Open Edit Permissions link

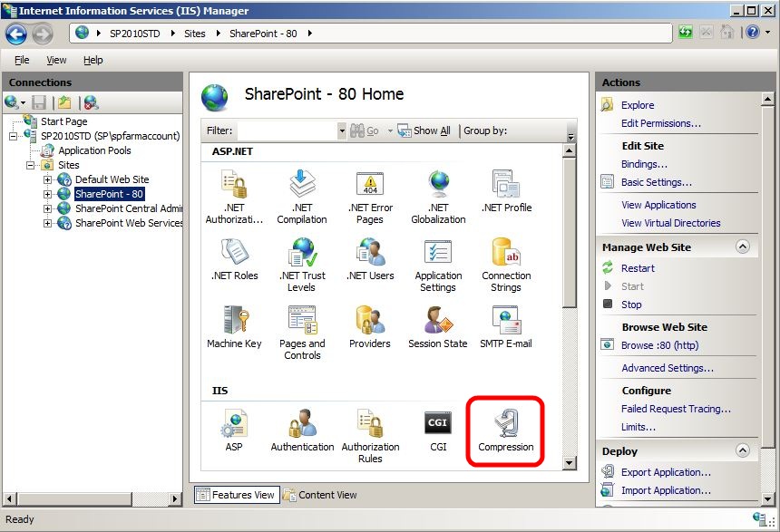point(660,123)
